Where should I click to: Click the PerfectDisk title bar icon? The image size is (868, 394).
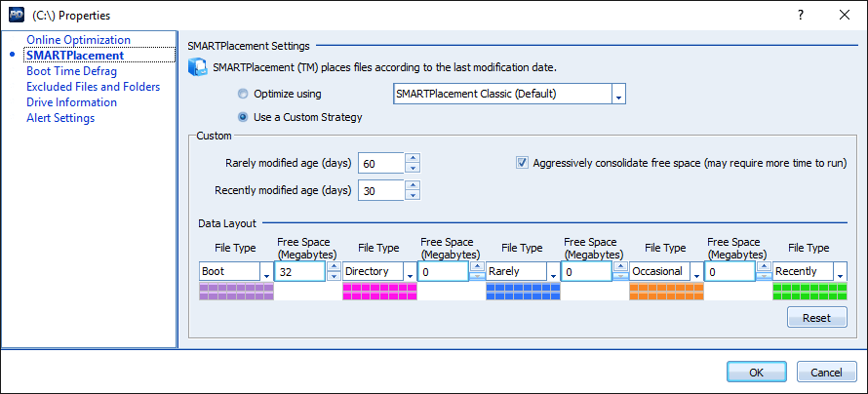[x=16, y=15]
